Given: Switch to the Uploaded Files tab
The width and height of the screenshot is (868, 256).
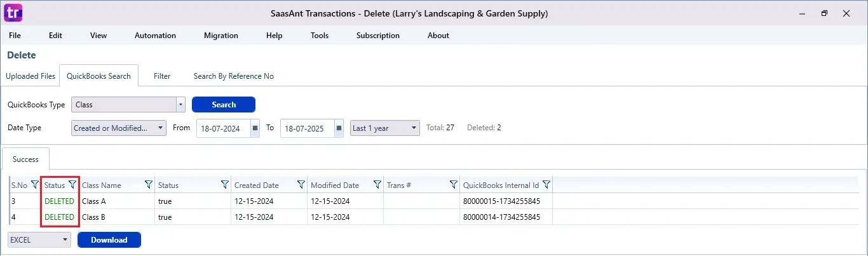Looking at the screenshot, I should click(31, 76).
